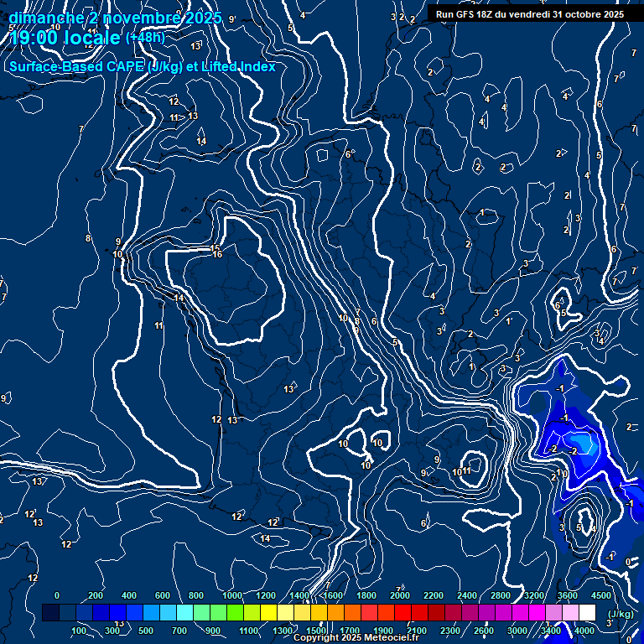Click the legend value "600"

click(163, 595)
